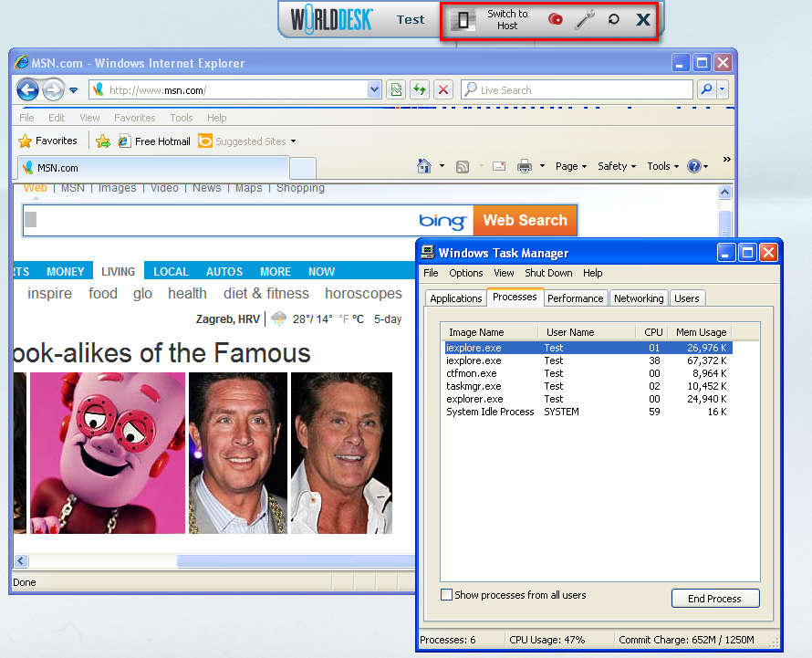Image resolution: width=812 pixels, height=658 pixels.
Task: Expand command bar overflow chevron
Action: point(727,159)
